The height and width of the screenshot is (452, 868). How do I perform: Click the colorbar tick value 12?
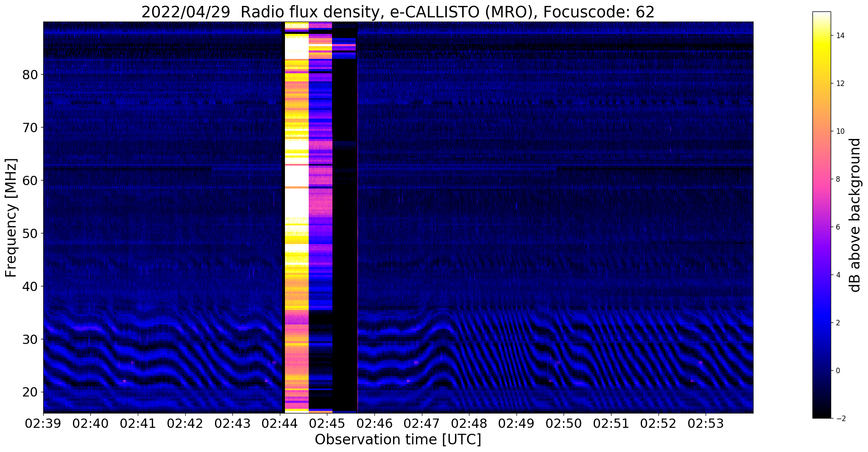[x=840, y=83]
